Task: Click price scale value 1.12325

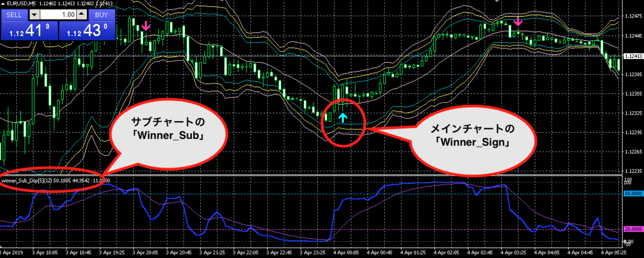Action: click(x=634, y=113)
